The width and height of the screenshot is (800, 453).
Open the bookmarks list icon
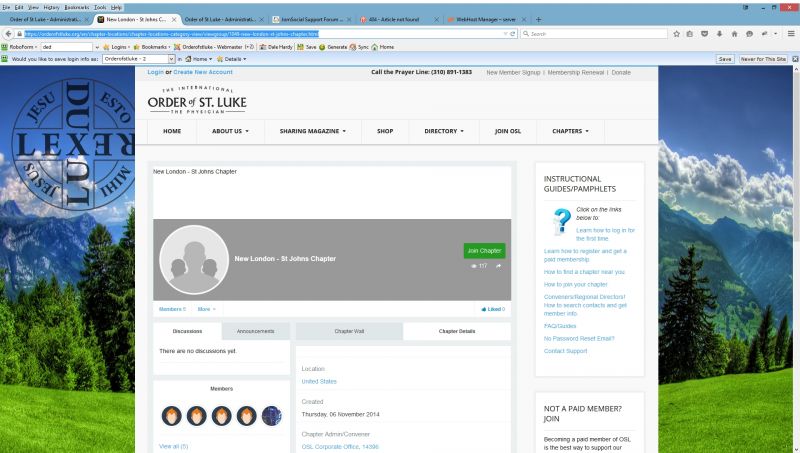click(690, 34)
